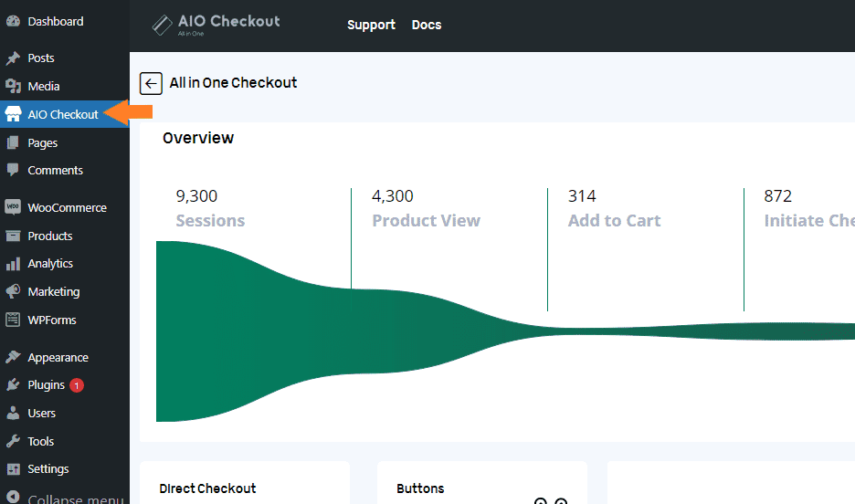Screen dimensions: 855x504
Task: Click the AIO Checkout logo
Action: pos(216,25)
